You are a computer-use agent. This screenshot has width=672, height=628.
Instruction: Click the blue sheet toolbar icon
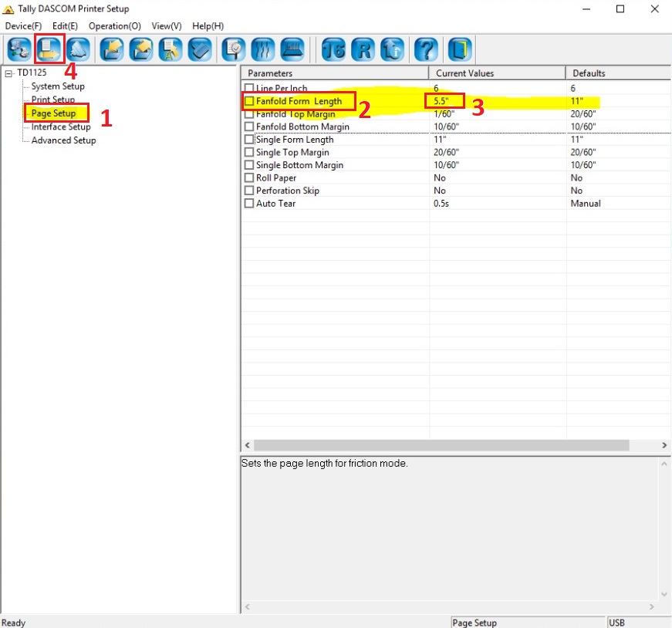(200, 49)
